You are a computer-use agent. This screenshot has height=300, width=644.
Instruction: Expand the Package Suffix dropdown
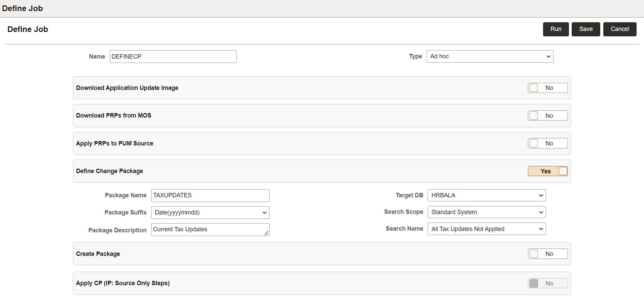(210, 212)
